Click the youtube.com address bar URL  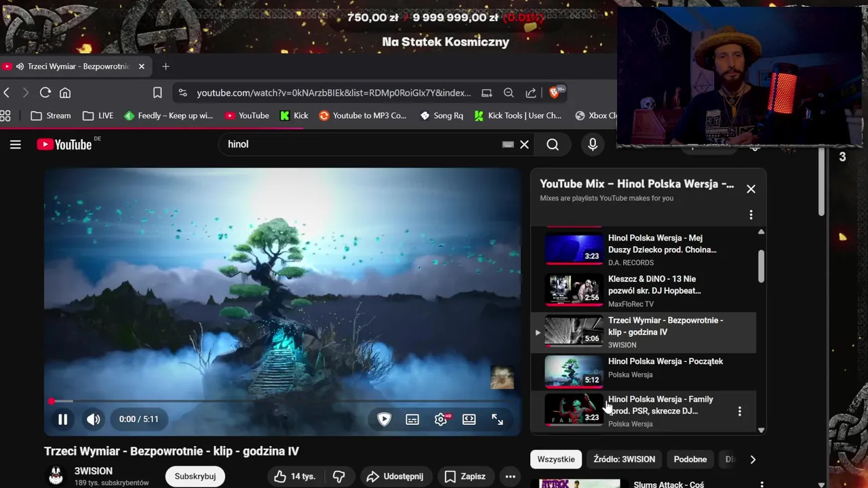click(334, 93)
